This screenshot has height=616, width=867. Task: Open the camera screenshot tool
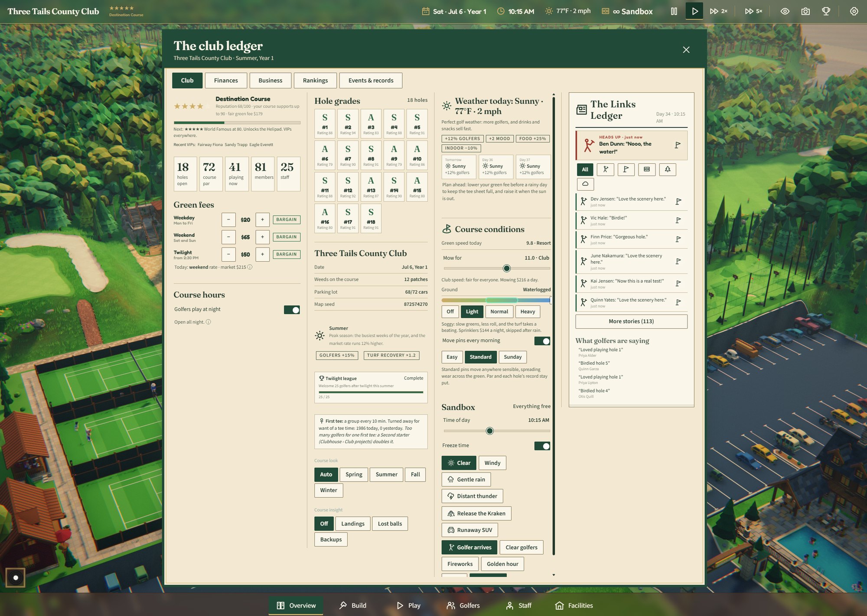[x=805, y=11]
